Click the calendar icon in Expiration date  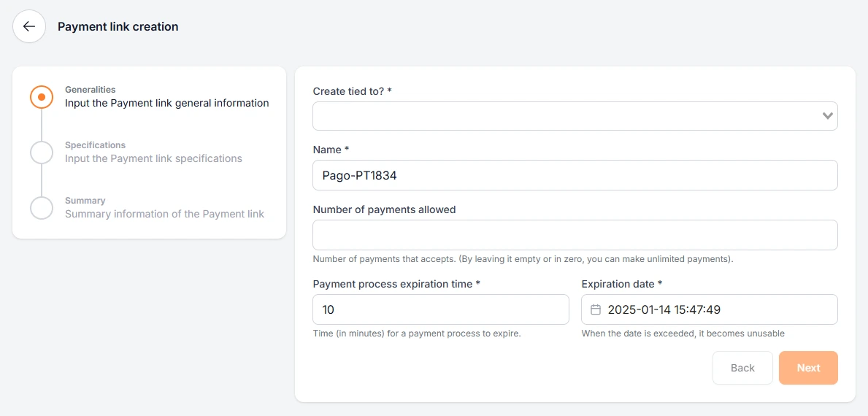tap(596, 309)
